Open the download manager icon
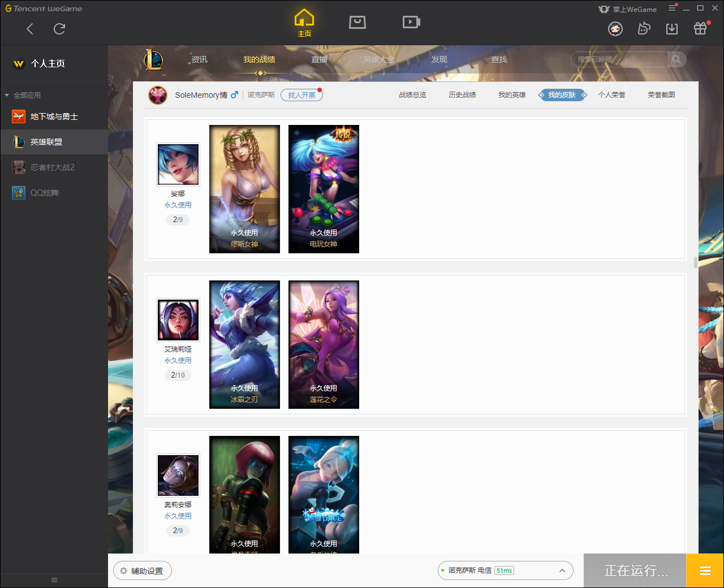724x588 pixels. pyautogui.click(x=672, y=28)
